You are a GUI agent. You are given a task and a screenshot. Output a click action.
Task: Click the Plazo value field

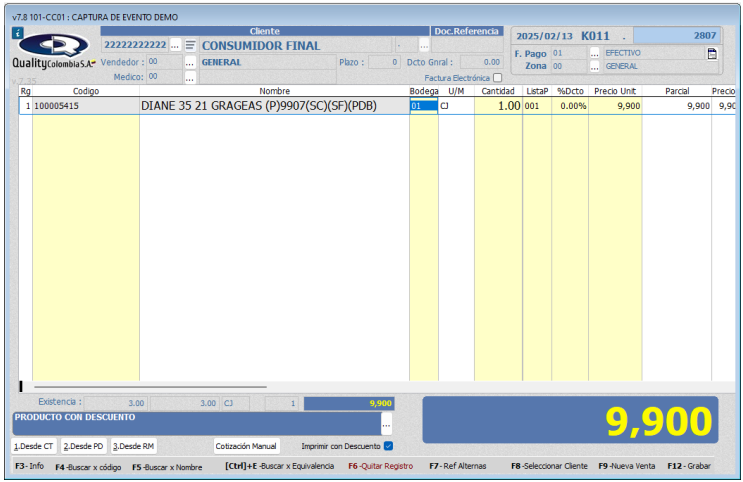click(384, 62)
